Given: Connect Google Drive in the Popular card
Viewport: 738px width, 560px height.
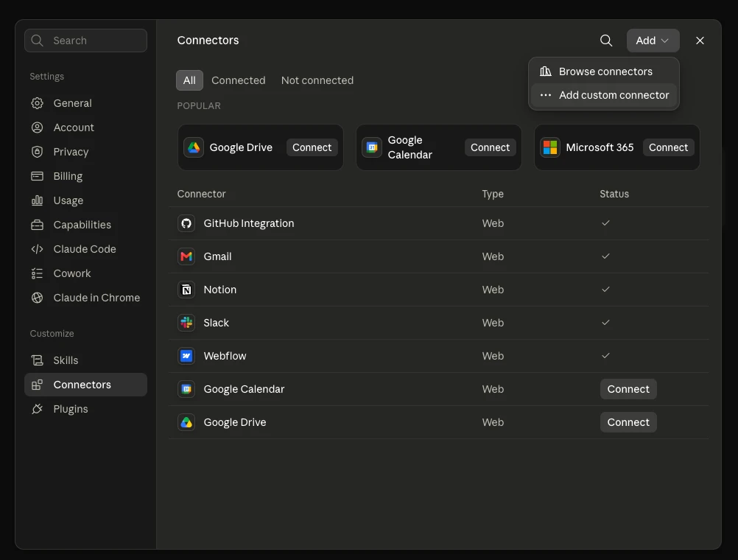Looking at the screenshot, I should (312, 147).
